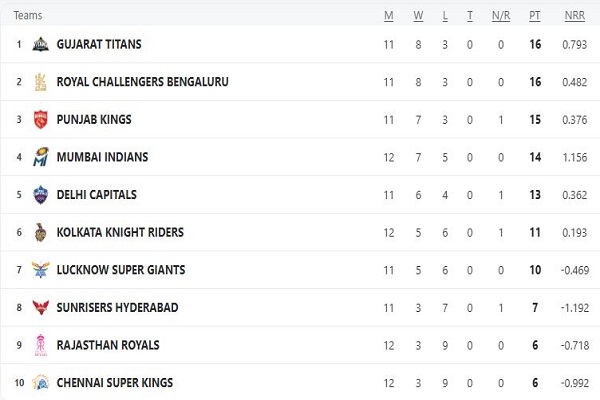Select the Chennai Super Kings name
Screen dimensions: 600x400
pyautogui.click(x=115, y=382)
